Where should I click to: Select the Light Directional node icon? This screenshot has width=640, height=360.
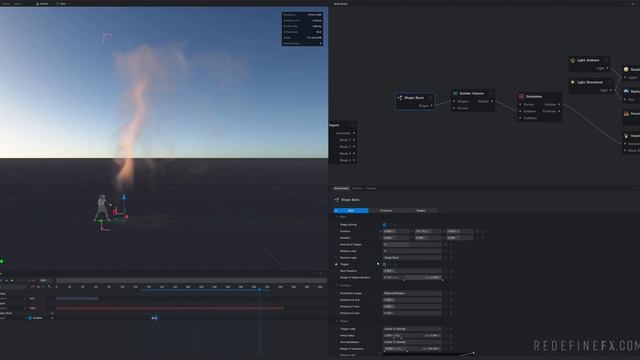[573, 82]
